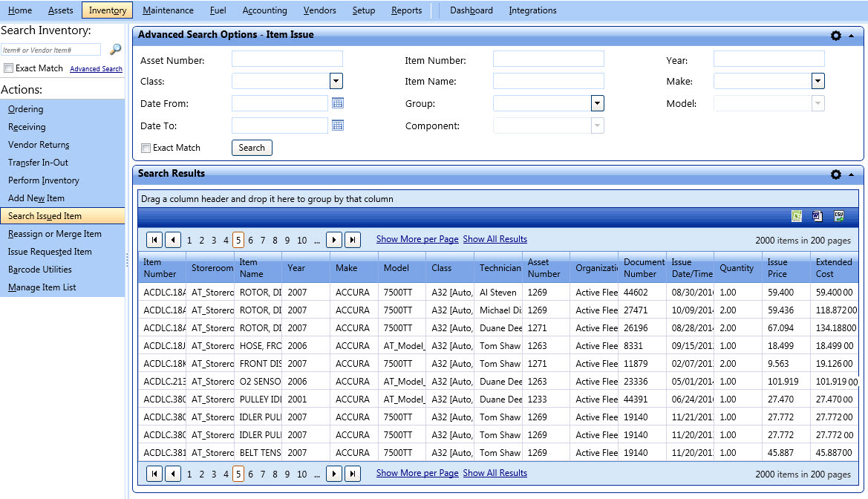Select Perform Inventory from the Actions list
Image resolution: width=868 pixels, height=499 pixels.
tap(44, 180)
